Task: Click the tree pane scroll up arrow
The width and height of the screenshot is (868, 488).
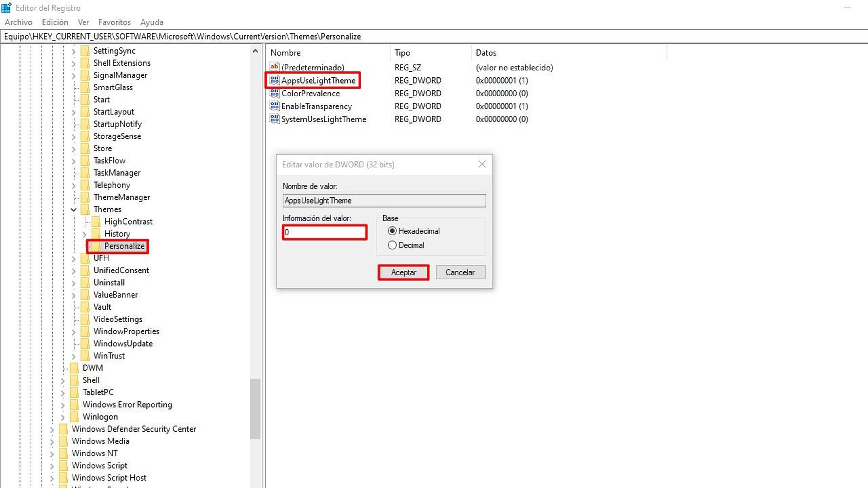Action: tap(255, 51)
